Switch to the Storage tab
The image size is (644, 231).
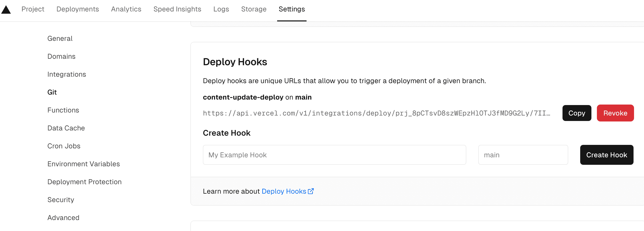point(253,9)
